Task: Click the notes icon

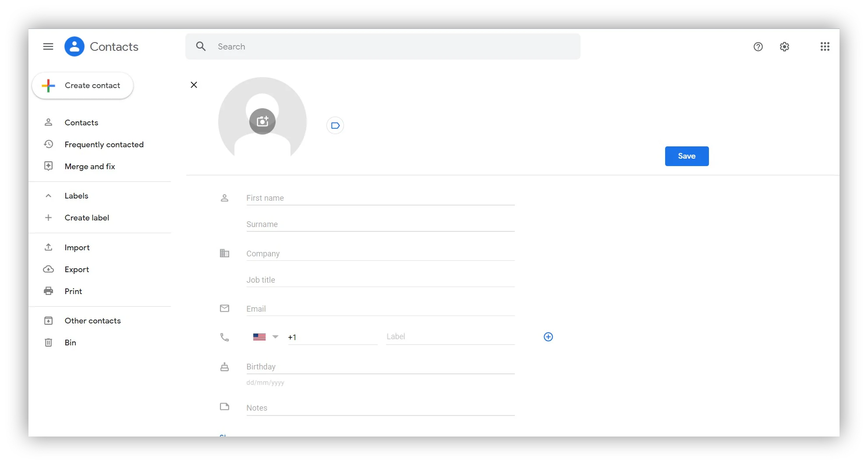Action: tap(224, 407)
